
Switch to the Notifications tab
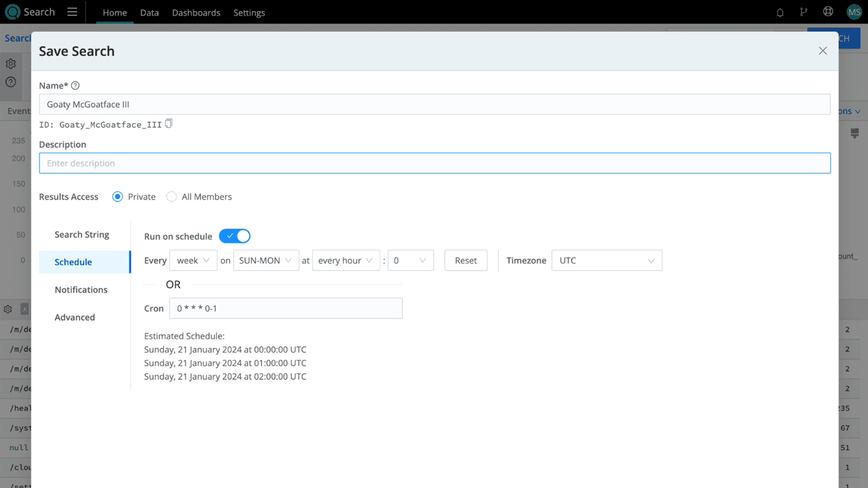coord(81,290)
